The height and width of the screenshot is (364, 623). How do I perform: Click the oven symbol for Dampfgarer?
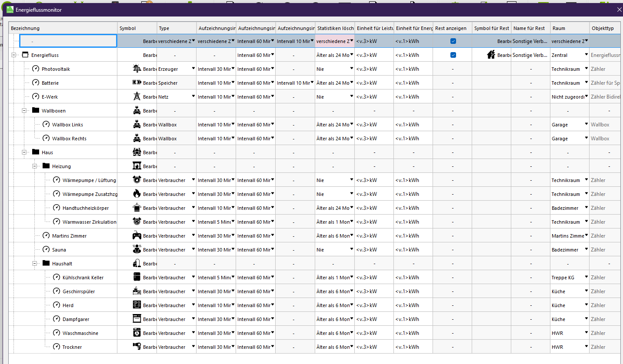click(x=137, y=319)
